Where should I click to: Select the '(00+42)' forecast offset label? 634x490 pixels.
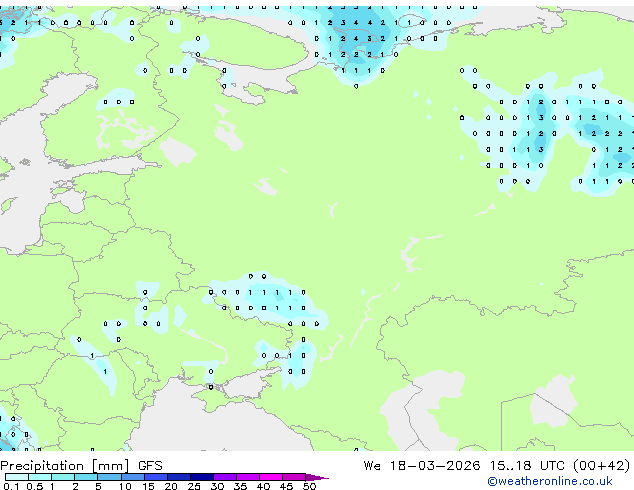tap(602, 466)
